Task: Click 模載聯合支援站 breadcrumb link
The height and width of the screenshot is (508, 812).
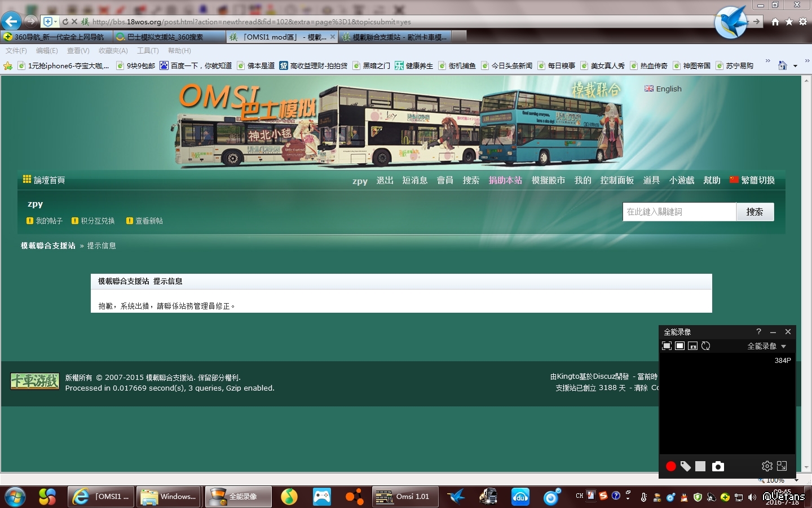Action: coord(48,246)
